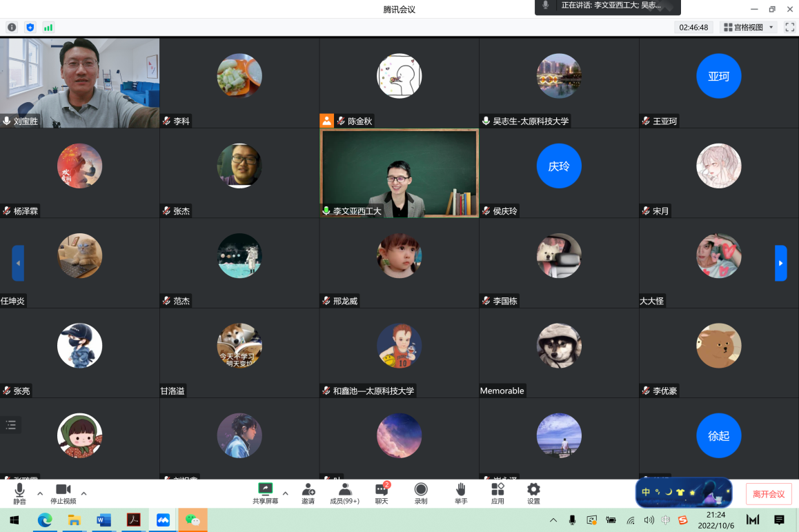Start 录制 recording
799x532 pixels.
(x=421, y=493)
